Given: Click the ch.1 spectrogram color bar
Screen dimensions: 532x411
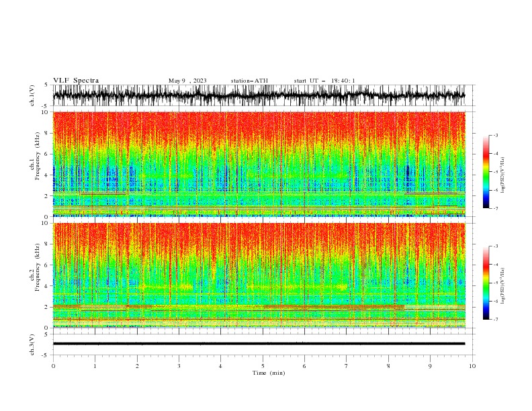Looking at the screenshot, I should (486, 172).
